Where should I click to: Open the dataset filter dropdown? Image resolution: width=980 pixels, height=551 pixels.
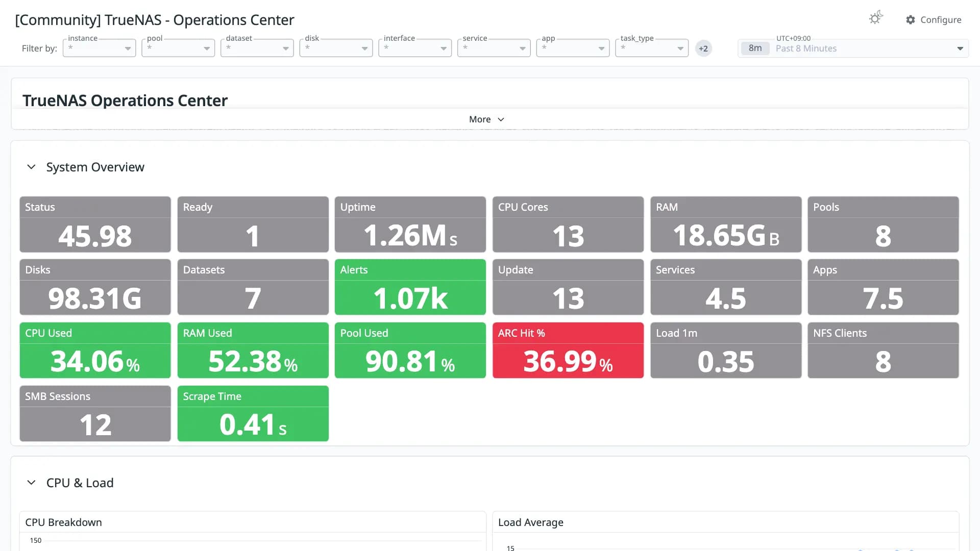coord(257,48)
